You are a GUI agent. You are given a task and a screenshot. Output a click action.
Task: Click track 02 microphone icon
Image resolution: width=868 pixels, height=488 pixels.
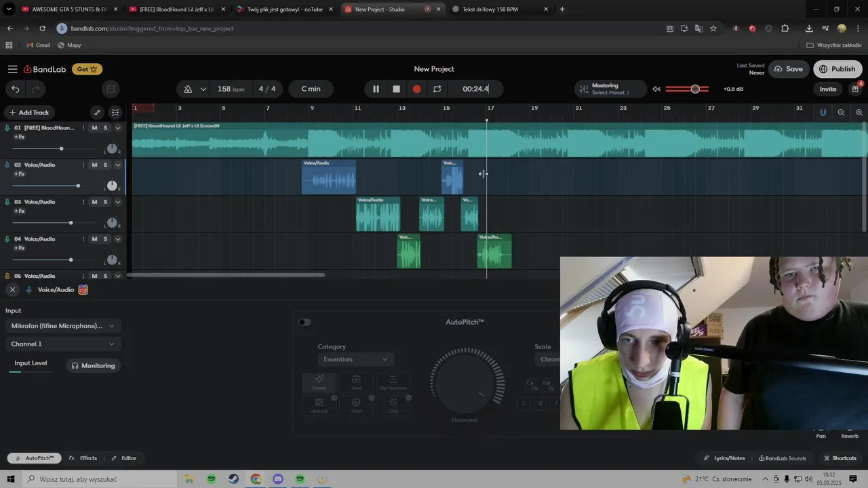tap(7, 165)
